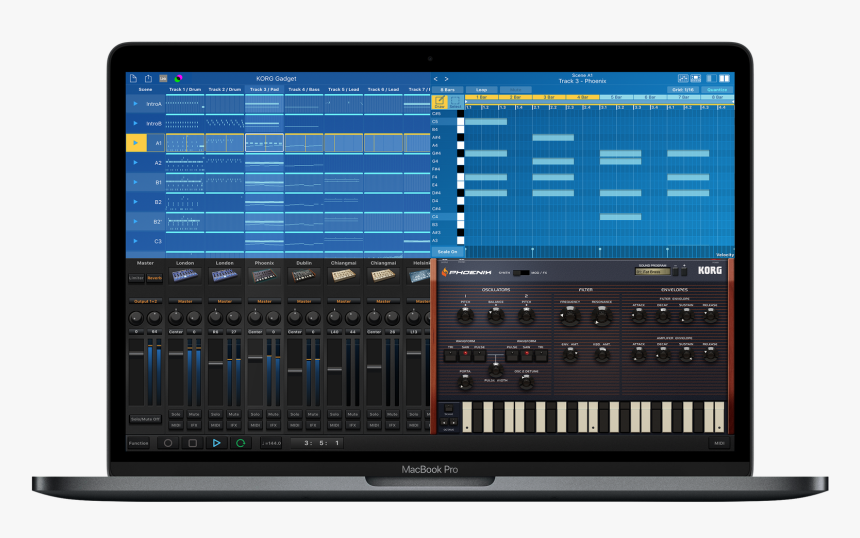The width and height of the screenshot is (860, 538).
Task: Open the colorful Gadget color icon
Action: point(178,78)
